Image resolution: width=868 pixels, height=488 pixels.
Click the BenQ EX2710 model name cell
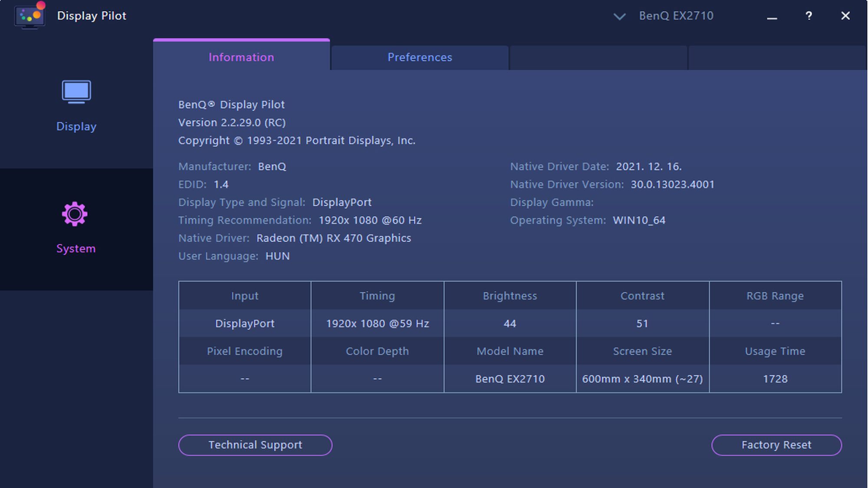tap(510, 379)
